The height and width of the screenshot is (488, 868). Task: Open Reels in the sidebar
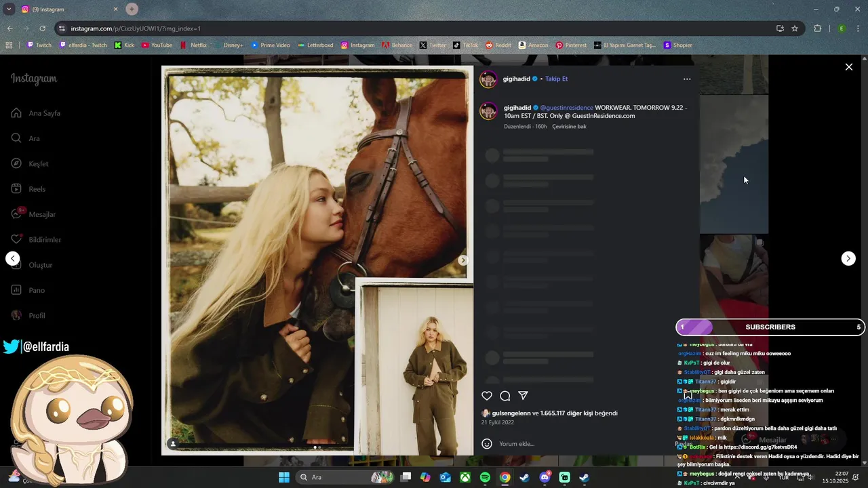(x=28, y=189)
